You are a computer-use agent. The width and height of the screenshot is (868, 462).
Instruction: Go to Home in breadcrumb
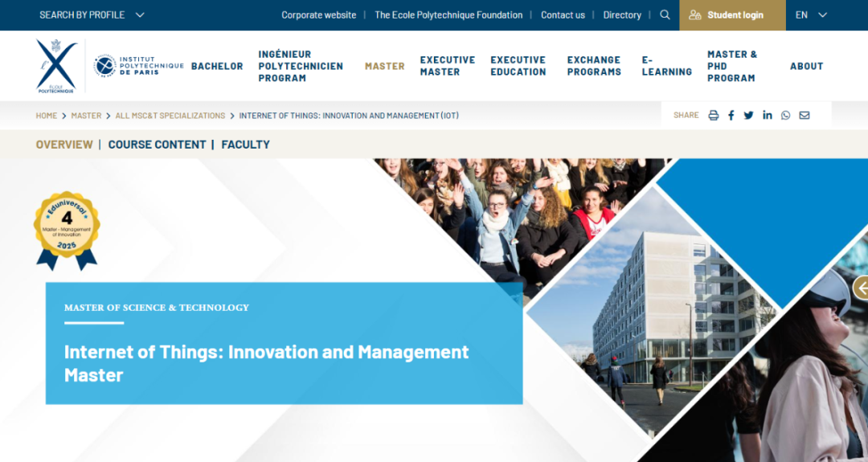(x=47, y=116)
